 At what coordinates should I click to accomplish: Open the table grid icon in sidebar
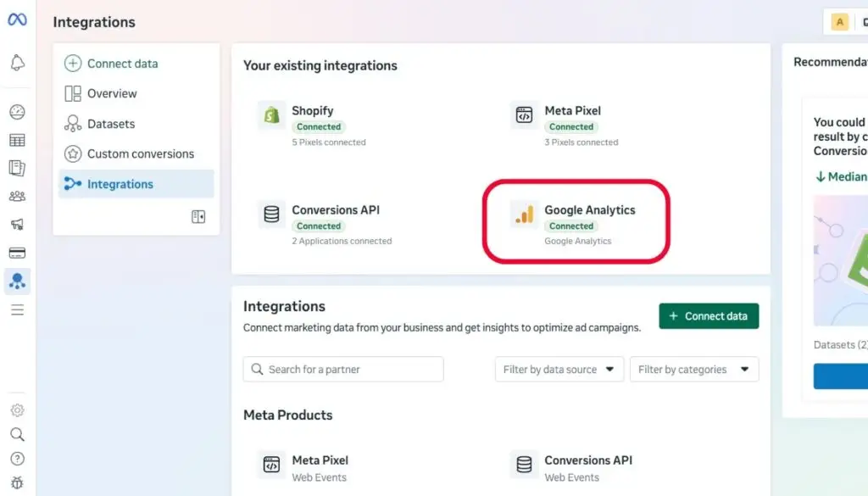pos(17,140)
